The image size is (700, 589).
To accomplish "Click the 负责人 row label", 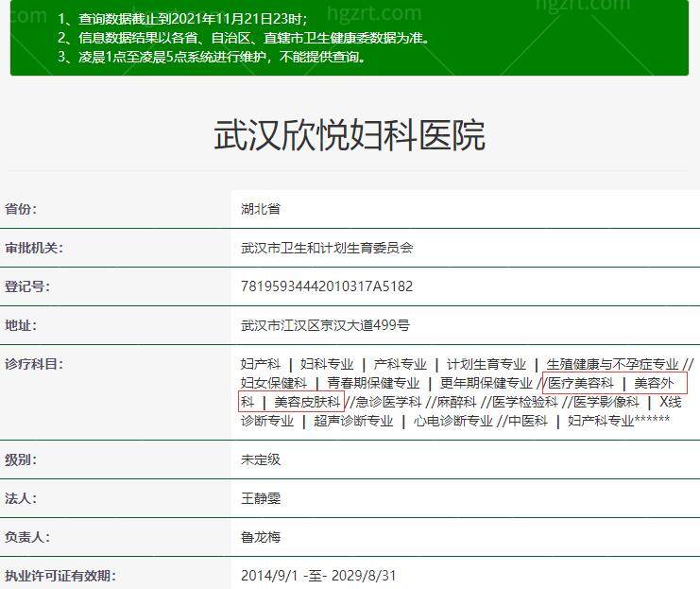I will tap(27, 537).
